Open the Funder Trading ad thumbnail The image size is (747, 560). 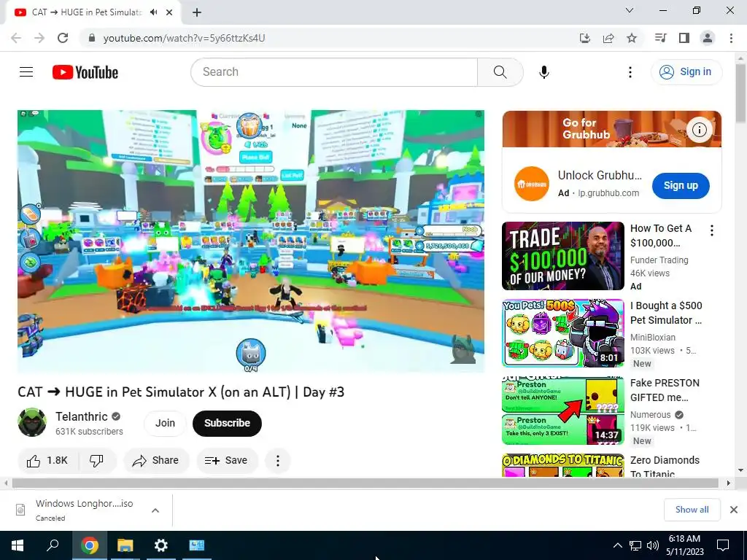tap(562, 256)
